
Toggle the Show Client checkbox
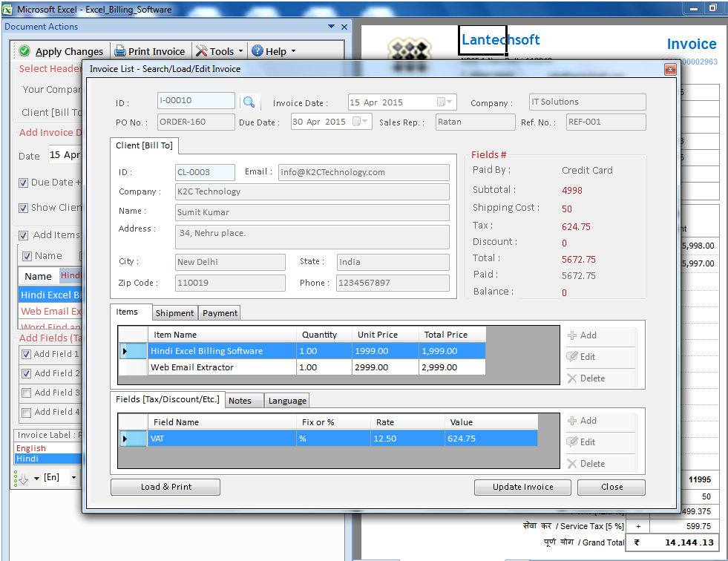coord(23,208)
